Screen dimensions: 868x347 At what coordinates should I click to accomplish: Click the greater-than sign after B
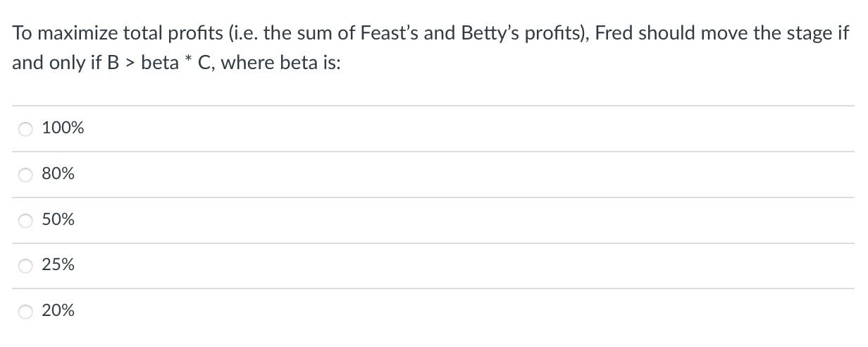point(128,62)
